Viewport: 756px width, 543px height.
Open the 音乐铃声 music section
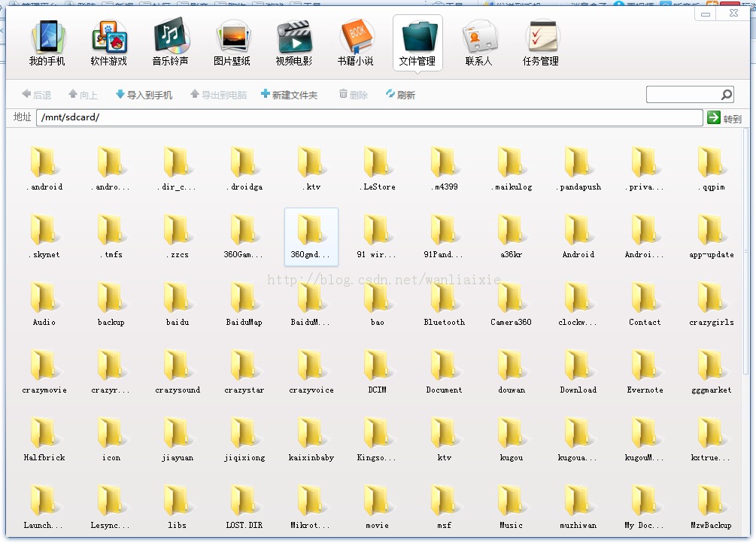pos(170,44)
